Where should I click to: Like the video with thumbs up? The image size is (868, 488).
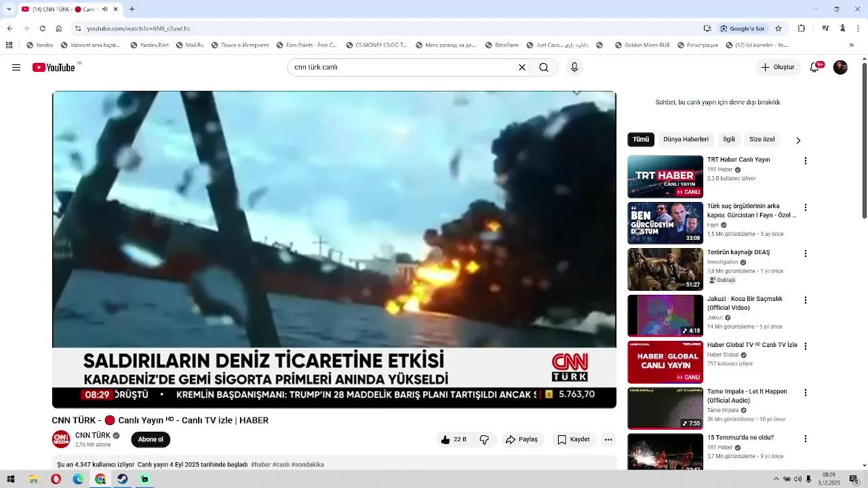(x=454, y=439)
